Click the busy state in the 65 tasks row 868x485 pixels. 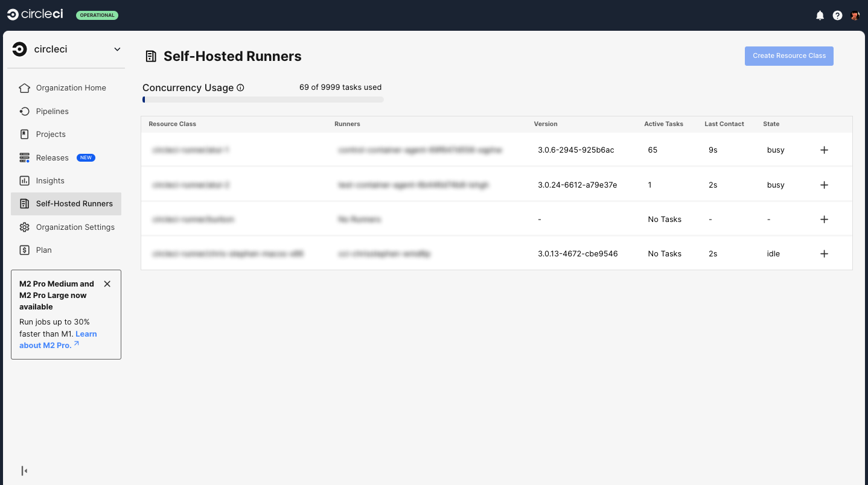[776, 150]
